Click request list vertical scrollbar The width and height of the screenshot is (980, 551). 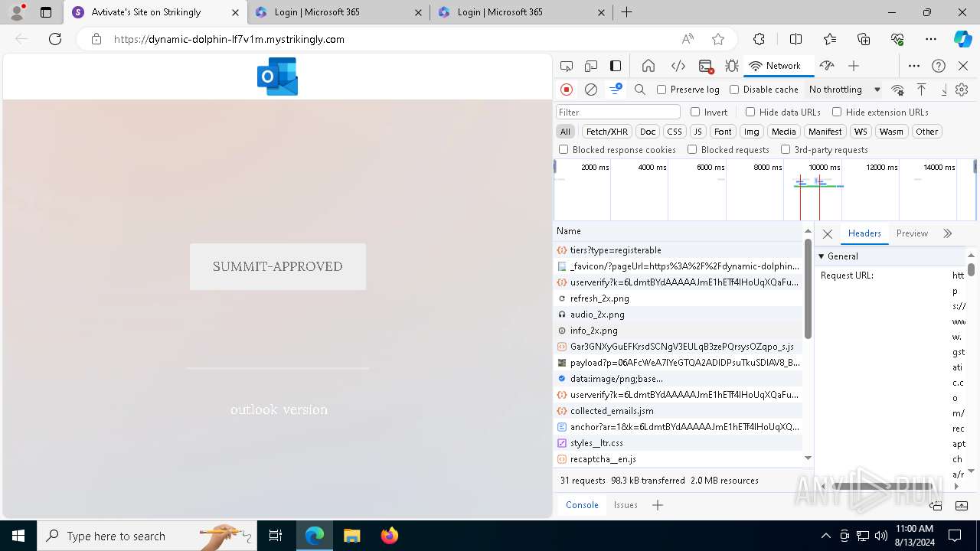pos(808,289)
